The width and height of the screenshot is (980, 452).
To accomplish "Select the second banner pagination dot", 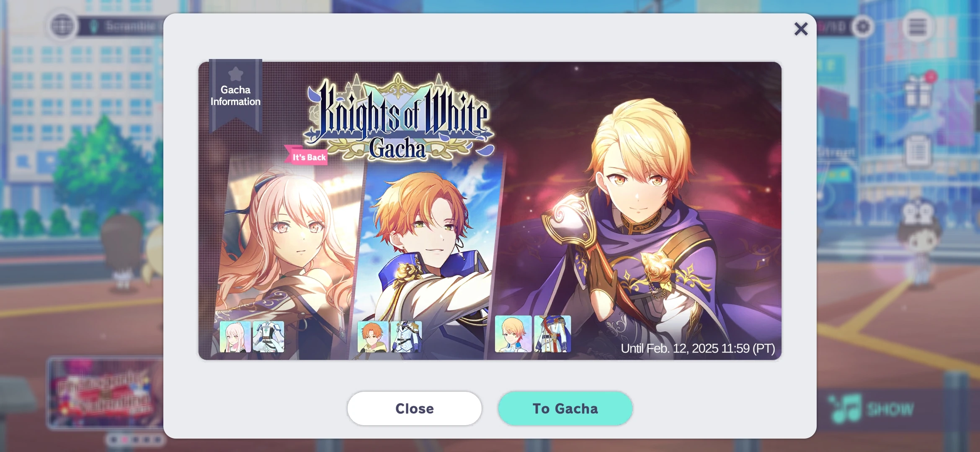I will (x=124, y=440).
